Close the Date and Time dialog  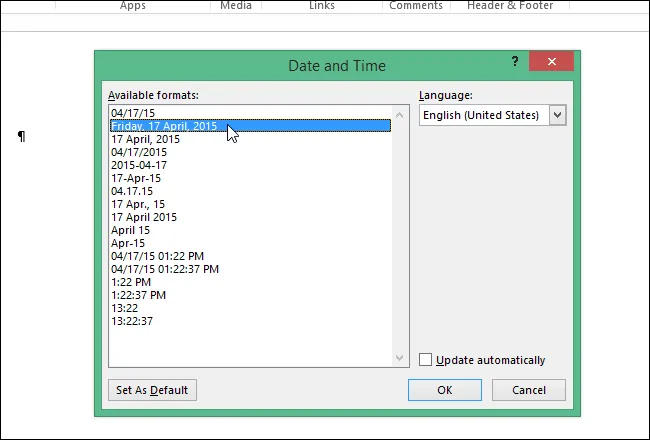(x=551, y=61)
